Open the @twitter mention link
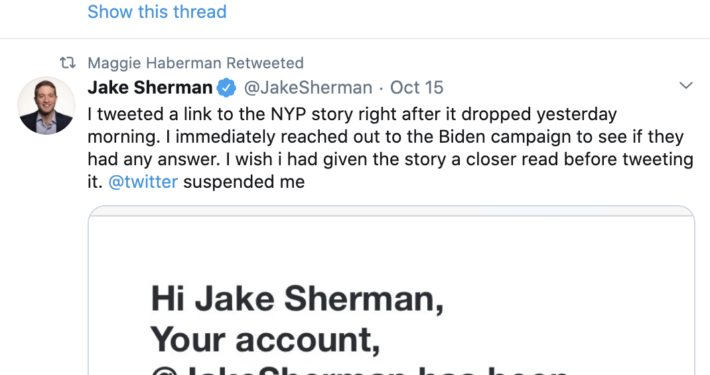The width and height of the screenshot is (710, 375). [x=143, y=182]
